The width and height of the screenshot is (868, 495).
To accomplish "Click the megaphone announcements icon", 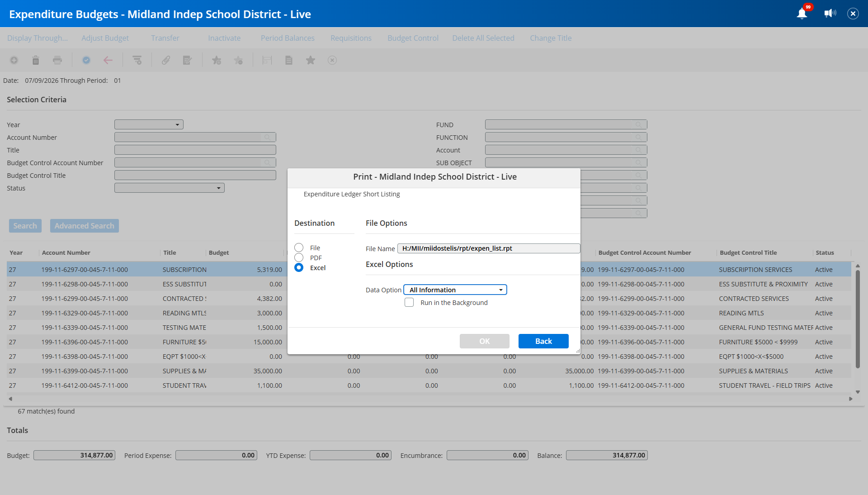I will coord(830,14).
